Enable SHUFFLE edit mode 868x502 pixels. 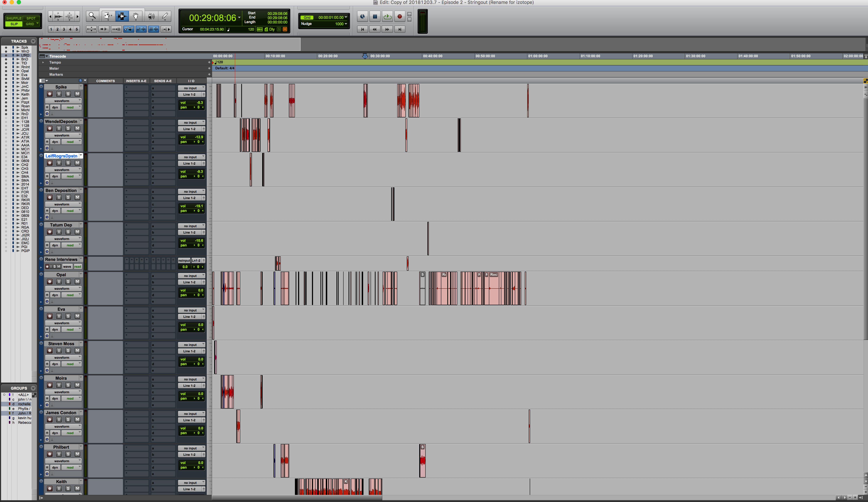pos(14,18)
